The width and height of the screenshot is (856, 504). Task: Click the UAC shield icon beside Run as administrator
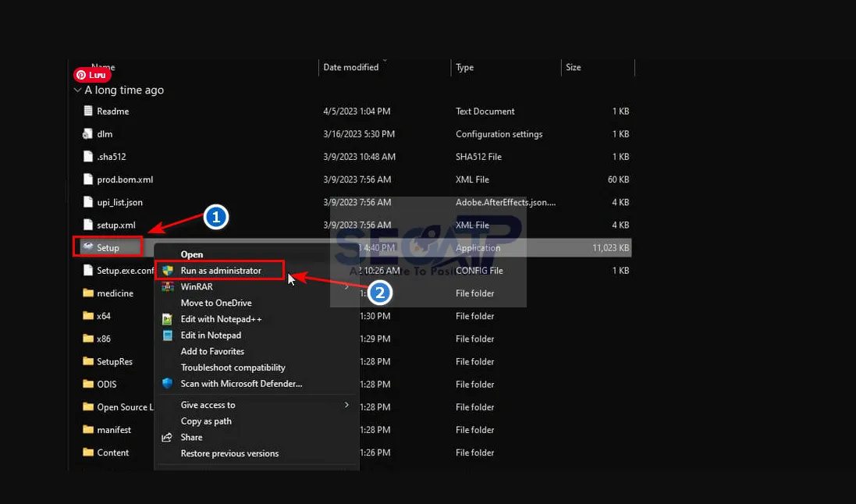168,269
